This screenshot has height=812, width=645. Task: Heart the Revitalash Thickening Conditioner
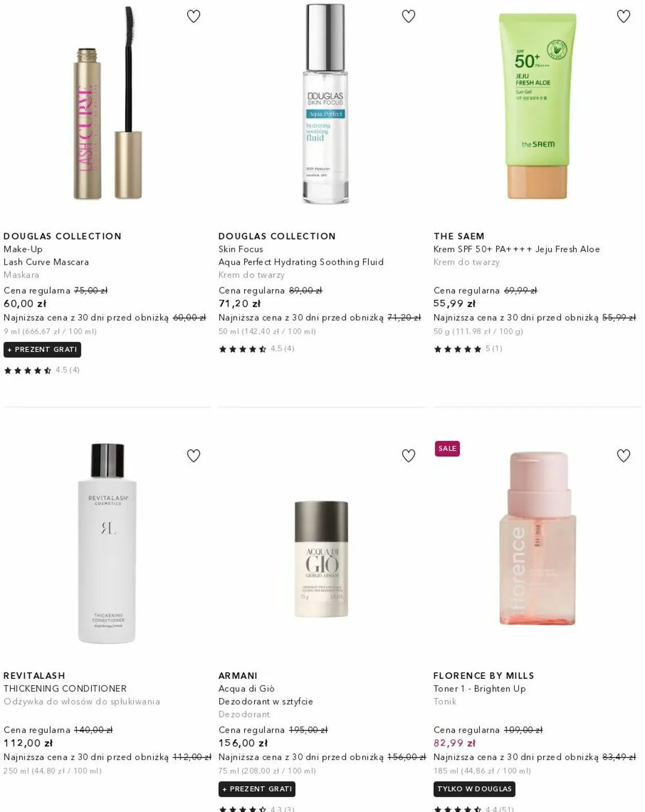tap(193, 456)
